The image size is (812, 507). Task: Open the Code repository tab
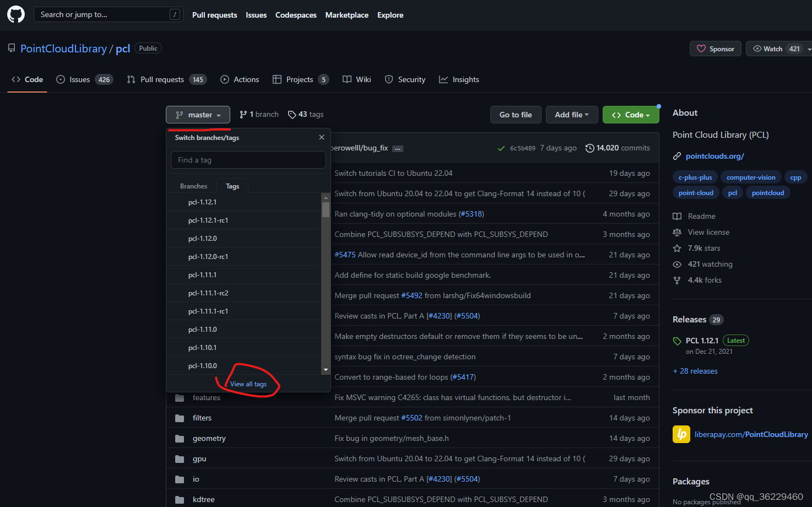point(27,79)
